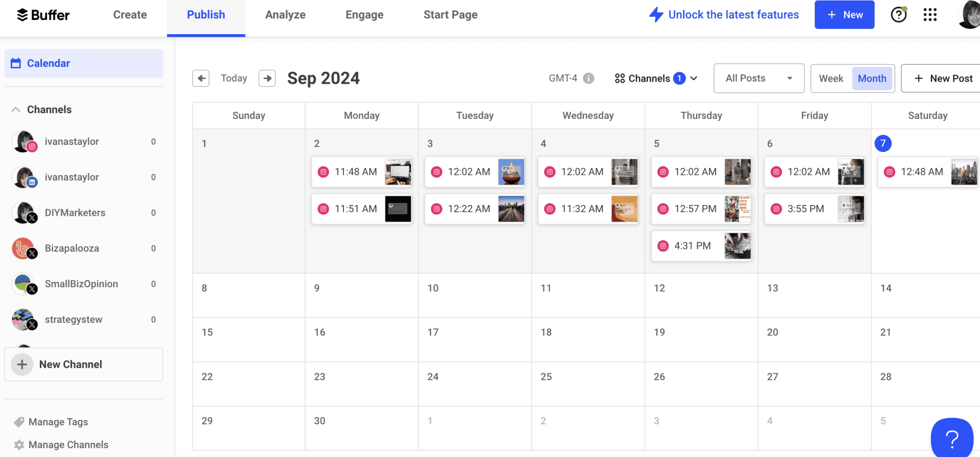
Task: Go to previous month using arrow icon
Action: 201,78
